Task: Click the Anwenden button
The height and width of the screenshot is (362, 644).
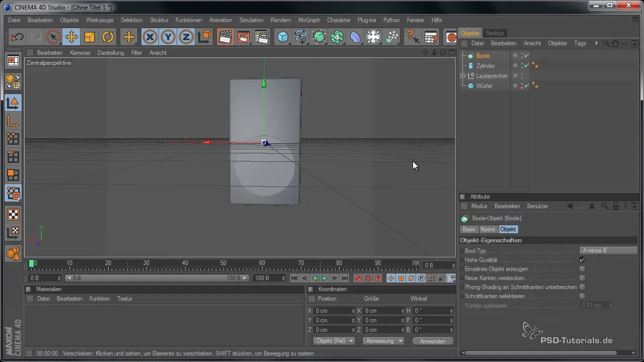Action: pos(433,341)
